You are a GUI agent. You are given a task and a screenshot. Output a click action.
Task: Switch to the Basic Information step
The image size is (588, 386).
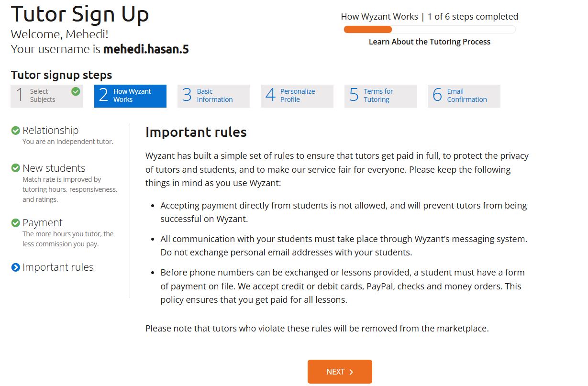click(214, 96)
